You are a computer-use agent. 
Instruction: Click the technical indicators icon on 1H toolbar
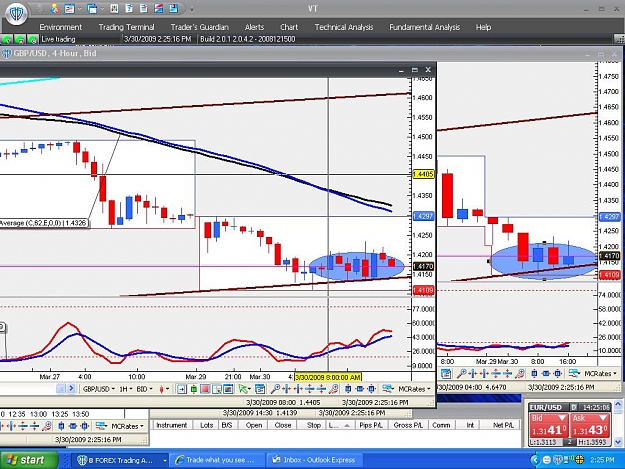(387, 389)
